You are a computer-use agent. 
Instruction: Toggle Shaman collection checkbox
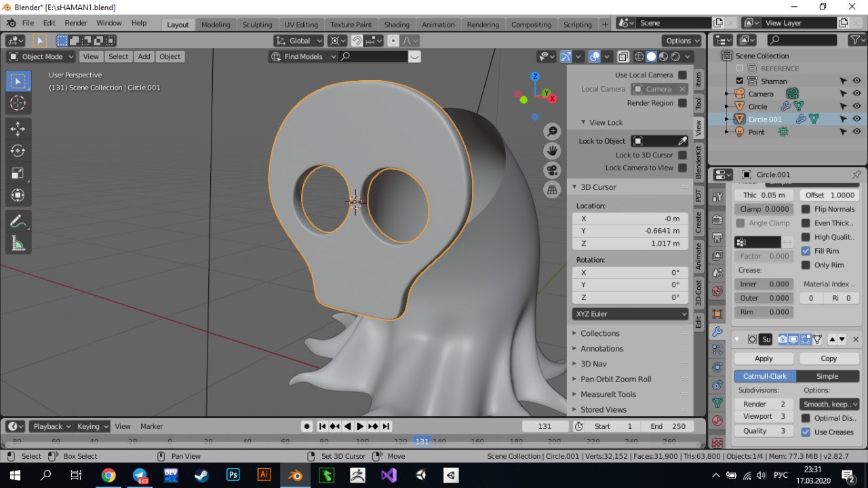pyautogui.click(x=740, y=81)
